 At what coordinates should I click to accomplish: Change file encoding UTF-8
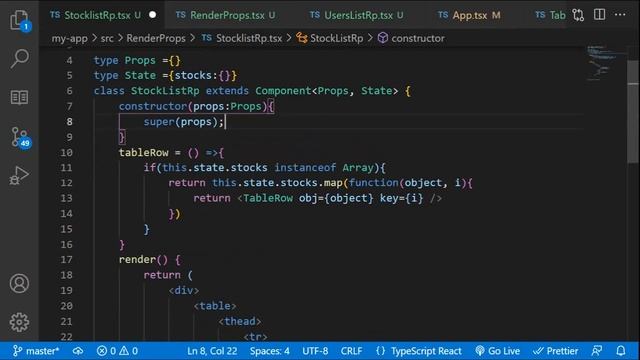point(315,351)
